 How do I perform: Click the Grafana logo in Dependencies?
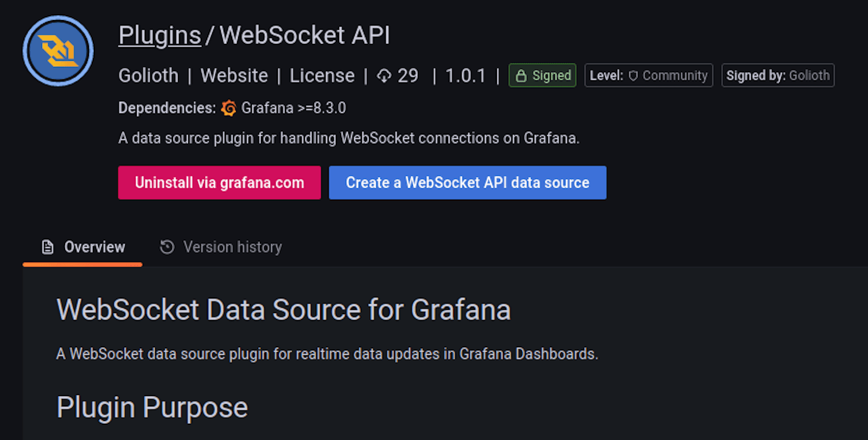pyautogui.click(x=228, y=109)
